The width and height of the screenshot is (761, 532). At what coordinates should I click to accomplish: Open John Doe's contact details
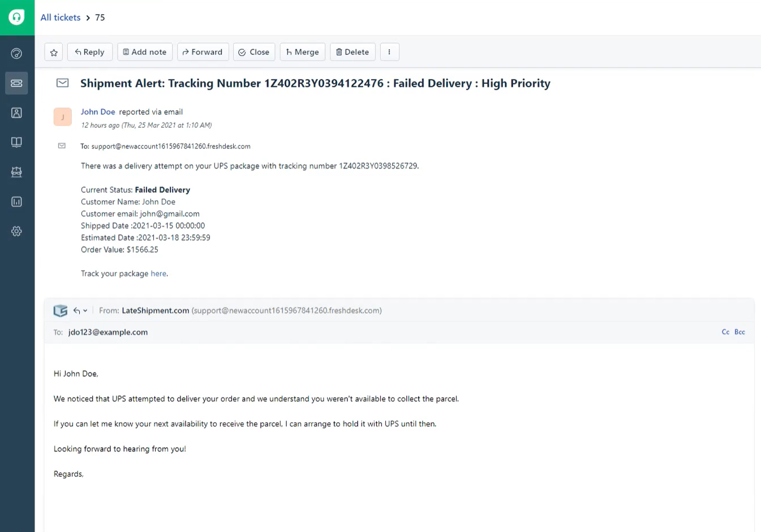(97, 111)
